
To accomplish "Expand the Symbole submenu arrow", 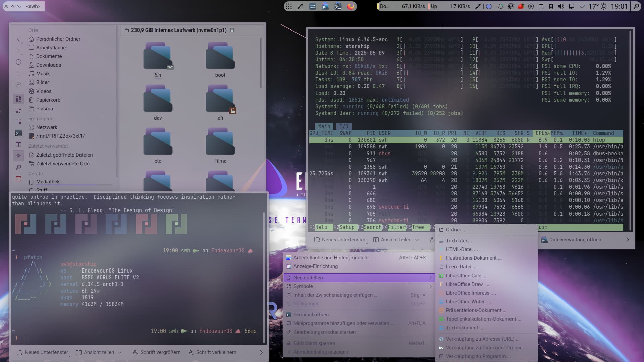I will tap(430, 286).
